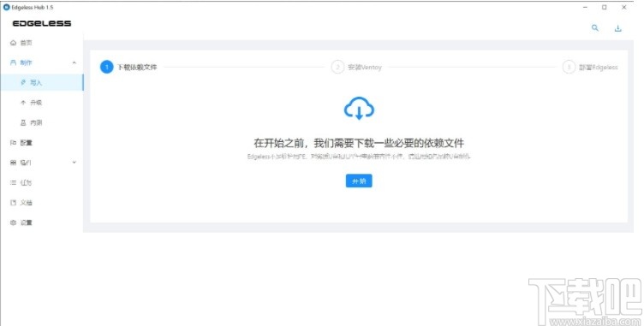Click the blue 开始 (start) button
Image resolution: width=644 pixels, height=326 pixels.
359,181
